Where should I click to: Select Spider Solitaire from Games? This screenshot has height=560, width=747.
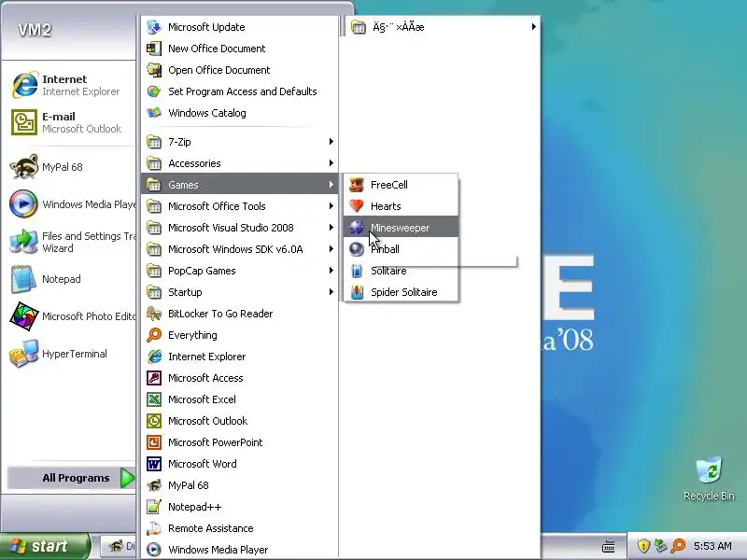coord(401,292)
